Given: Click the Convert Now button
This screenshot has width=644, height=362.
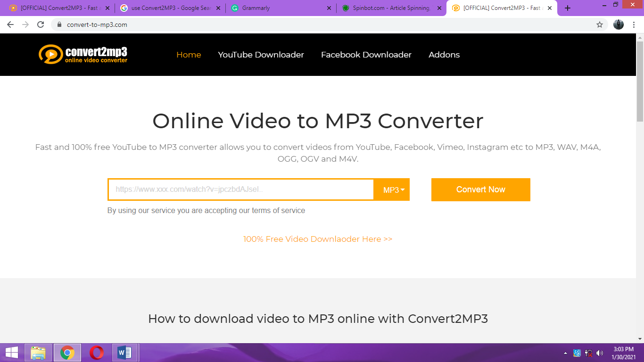Looking at the screenshot, I should [x=481, y=189].
